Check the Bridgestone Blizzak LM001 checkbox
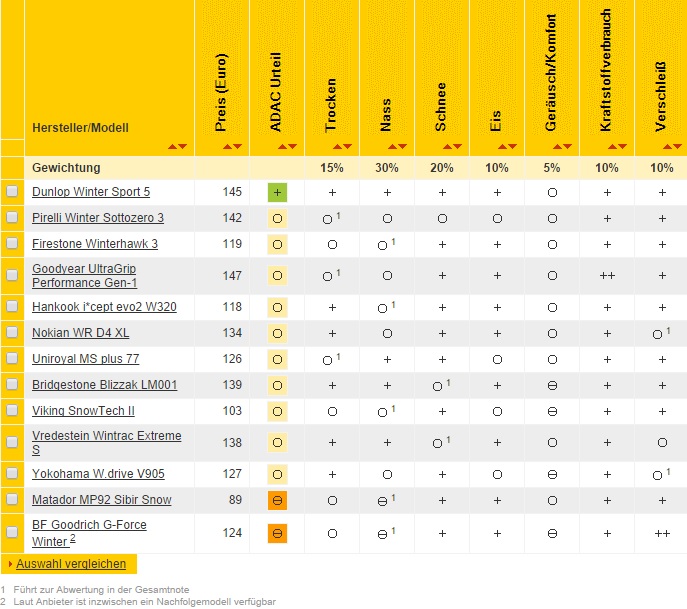 tap(12, 384)
